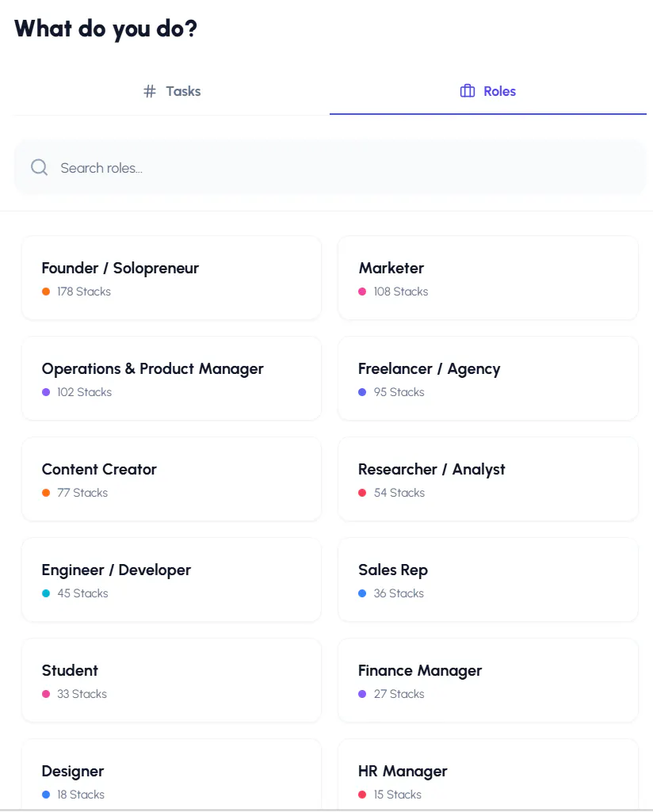The image size is (653, 812).
Task: Choose the Engineer / Developer role
Action: 171,579
